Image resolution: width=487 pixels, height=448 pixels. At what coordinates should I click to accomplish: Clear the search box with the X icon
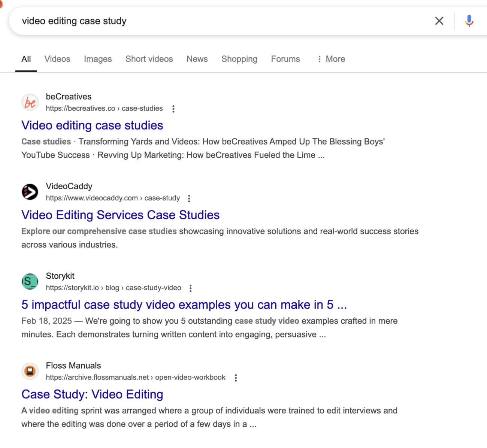tap(439, 21)
